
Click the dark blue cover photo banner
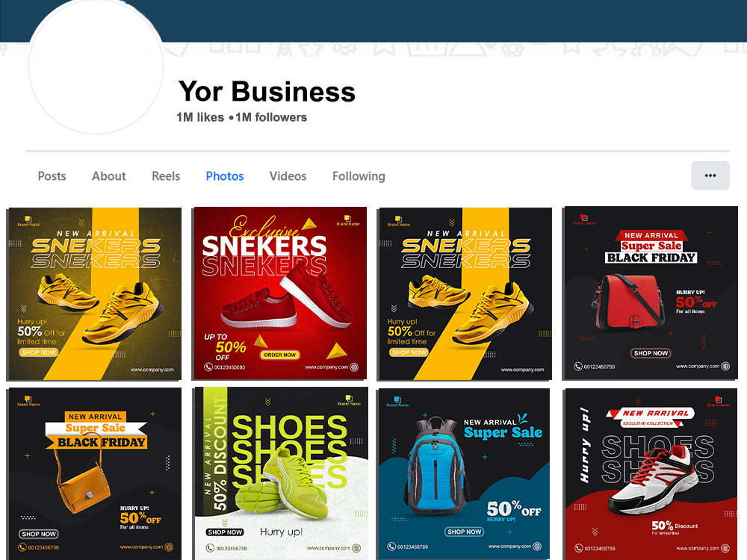[453, 20]
